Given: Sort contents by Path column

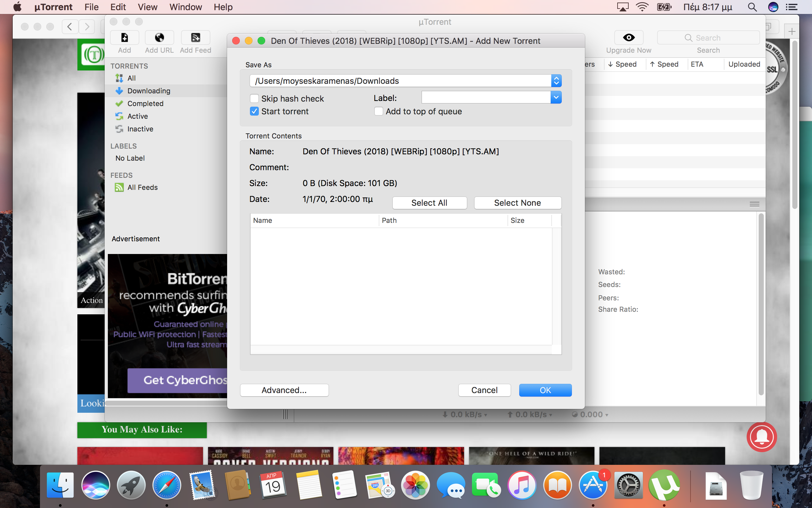Looking at the screenshot, I should 443,220.
